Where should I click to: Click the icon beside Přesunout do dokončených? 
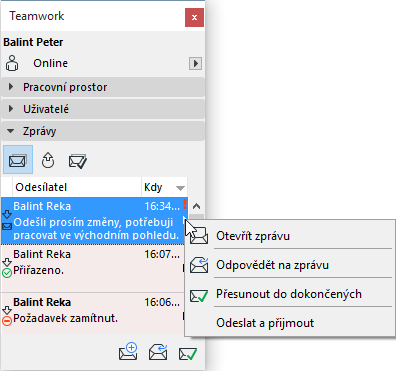coord(199,295)
